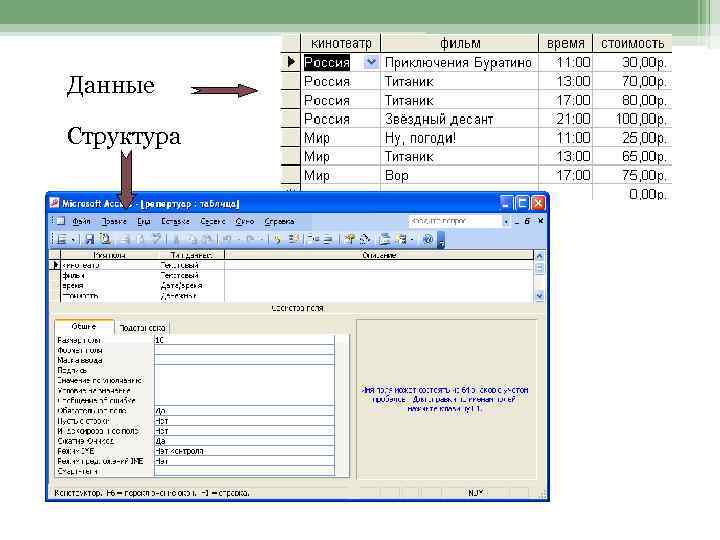The width and height of the screenshot is (720, 540).
Task: Save the table with the floppy disk icon
Action: coord(90,239)
